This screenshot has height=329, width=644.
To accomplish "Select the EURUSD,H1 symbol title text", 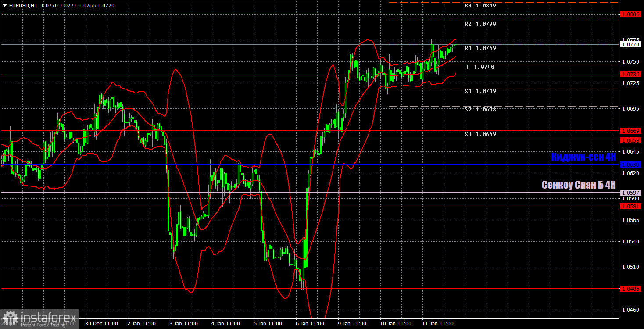I will (22, 5).
